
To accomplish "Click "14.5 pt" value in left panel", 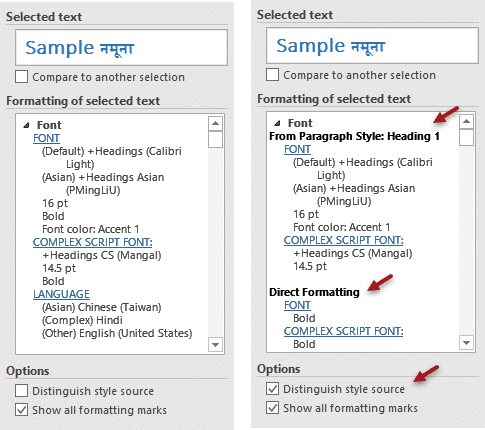I will click(x=59, y=268).
